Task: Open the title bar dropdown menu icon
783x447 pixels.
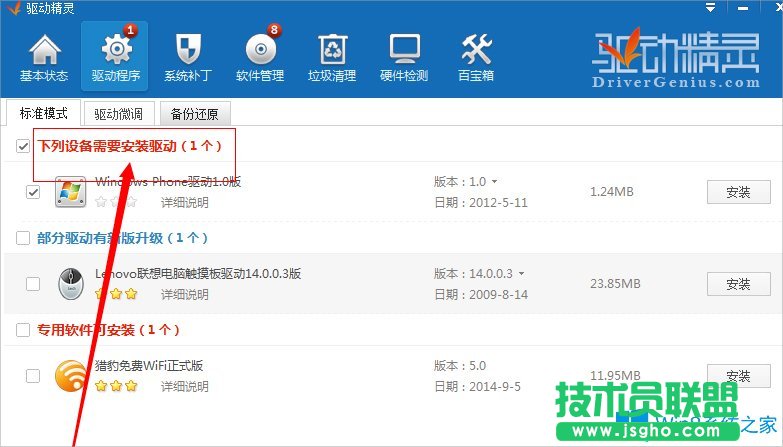Action: point(710,7)
